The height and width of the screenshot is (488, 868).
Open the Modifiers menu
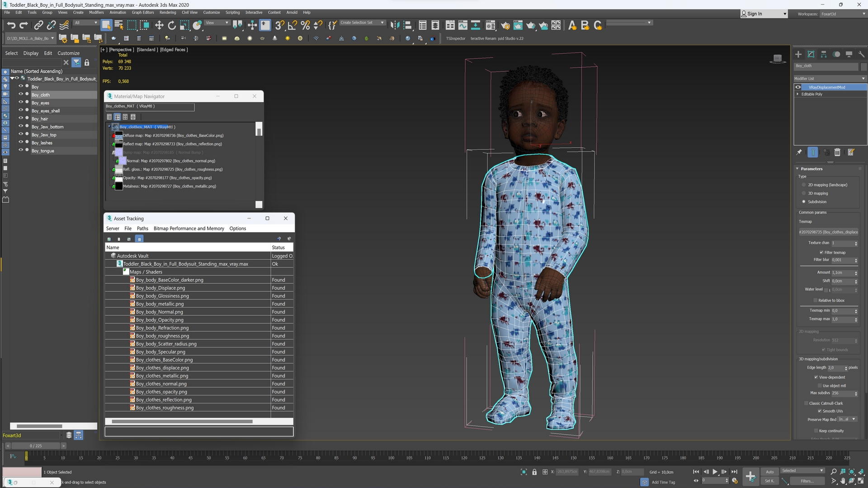[96, 13]
